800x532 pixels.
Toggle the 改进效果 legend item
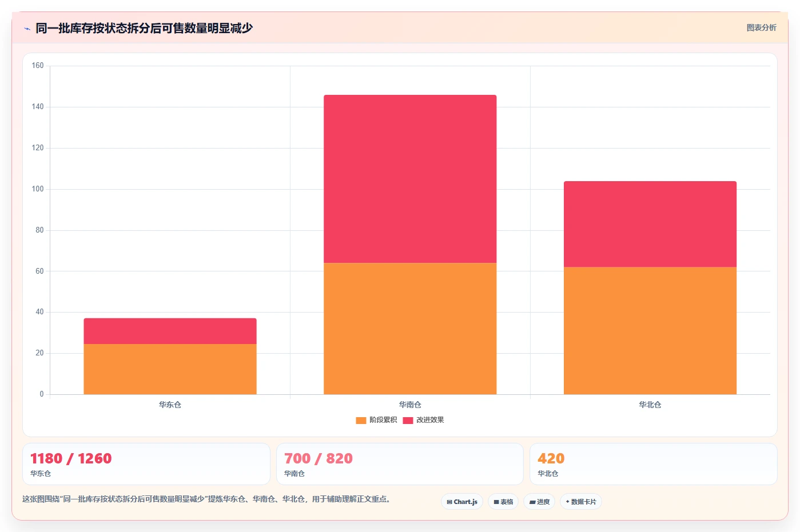pos(423,420)
